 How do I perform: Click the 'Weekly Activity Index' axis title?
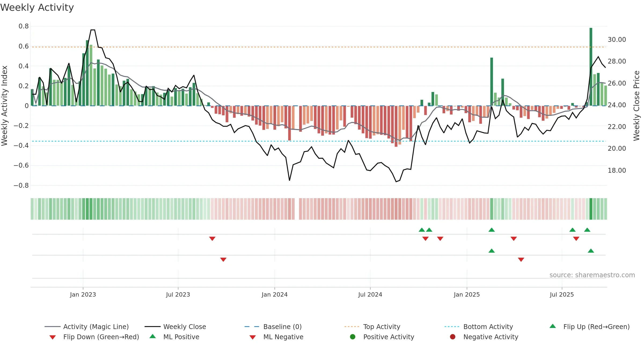click(4, 106)
